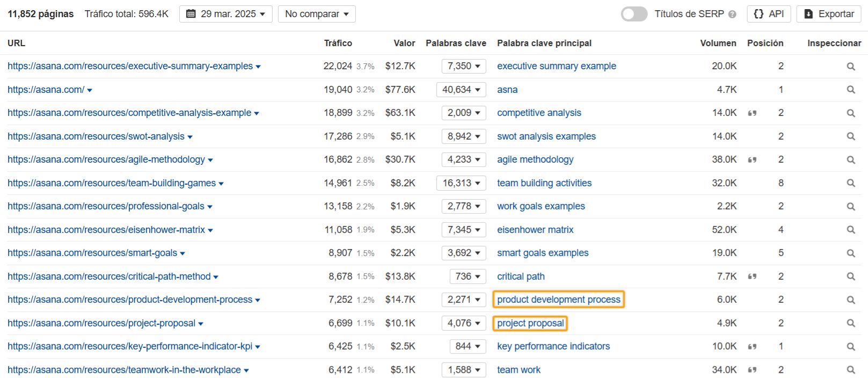Sort by Posición column header
Screen dimensions: 868x378
765,43
